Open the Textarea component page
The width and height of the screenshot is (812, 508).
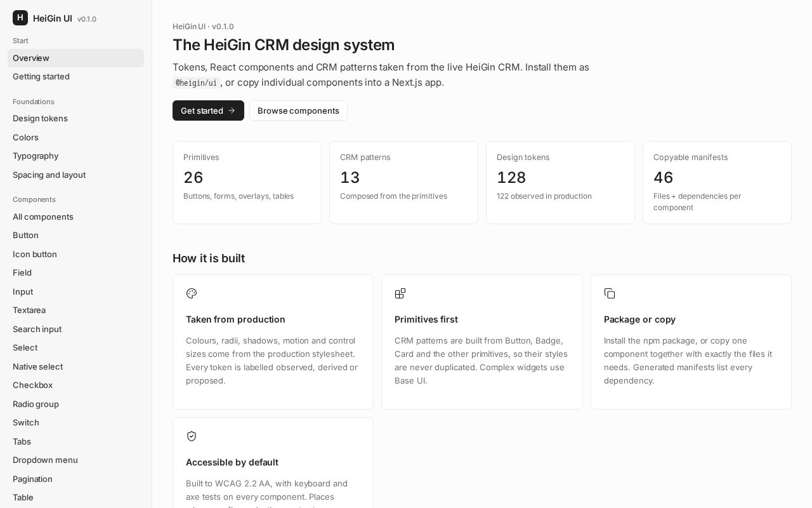pyautogui.click(x=75, y=310)
